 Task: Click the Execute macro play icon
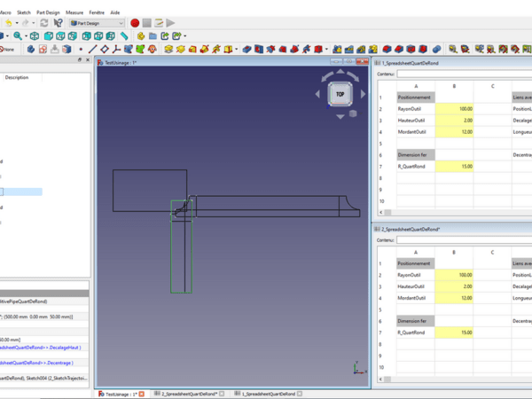point(170,23)
